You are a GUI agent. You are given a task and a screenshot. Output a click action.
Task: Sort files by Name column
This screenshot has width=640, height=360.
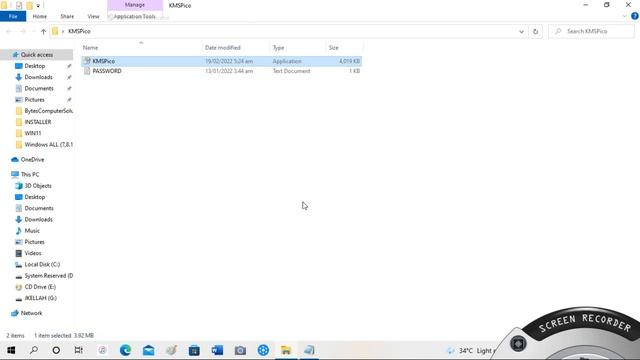141,48
